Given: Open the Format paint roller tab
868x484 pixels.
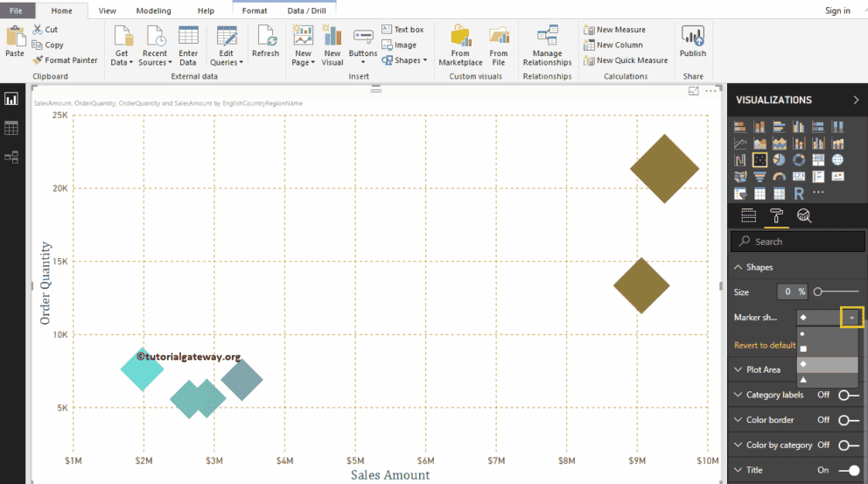Looking at the screenshot, I should (x=776, y=216).
